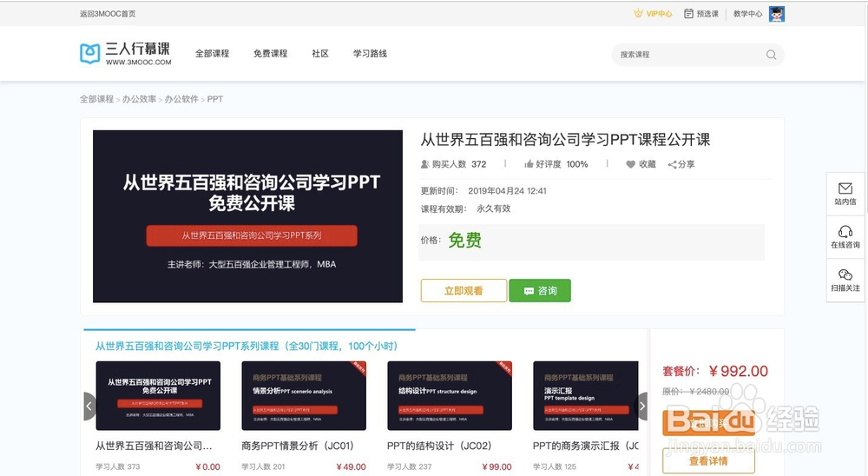Click price ¥0.00

pyautogui.click(x=207, y=466)
